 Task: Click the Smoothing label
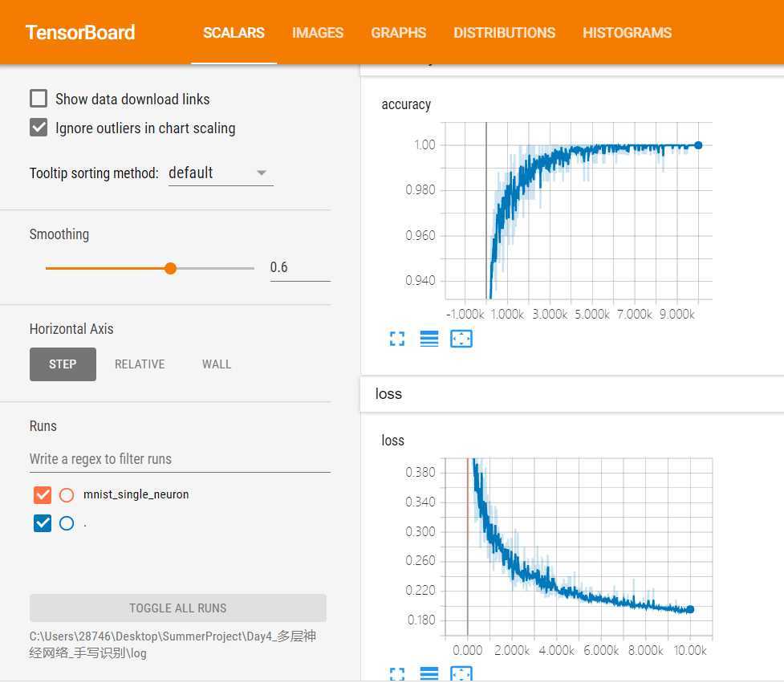pos(59,234)
